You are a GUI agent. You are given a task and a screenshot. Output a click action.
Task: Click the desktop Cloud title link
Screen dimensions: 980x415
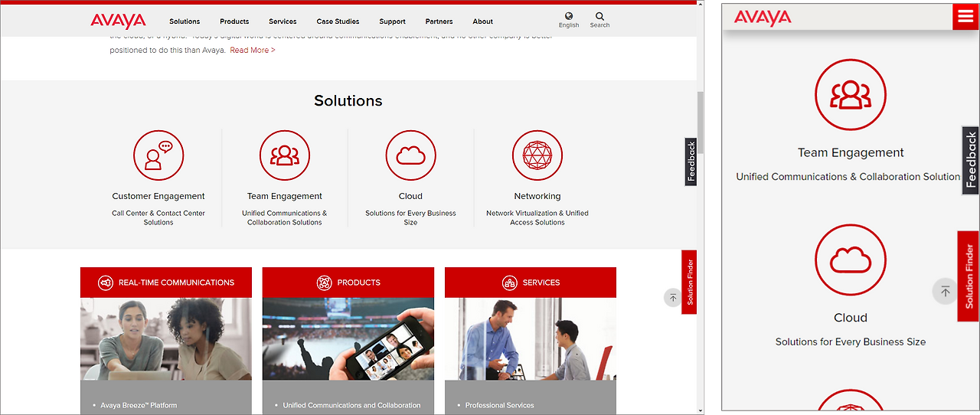tap(410, 196)
